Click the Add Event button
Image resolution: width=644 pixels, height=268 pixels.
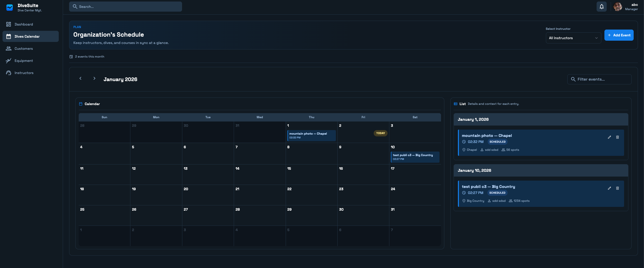coord(619,35)
